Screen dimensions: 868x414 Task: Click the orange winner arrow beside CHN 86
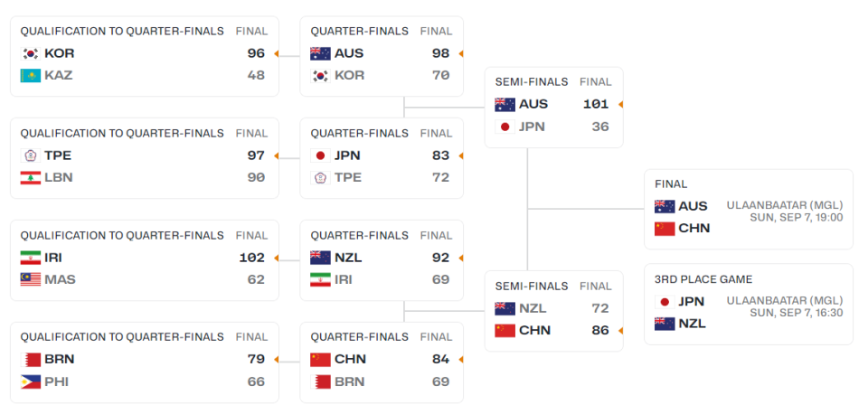coord(620,331)
